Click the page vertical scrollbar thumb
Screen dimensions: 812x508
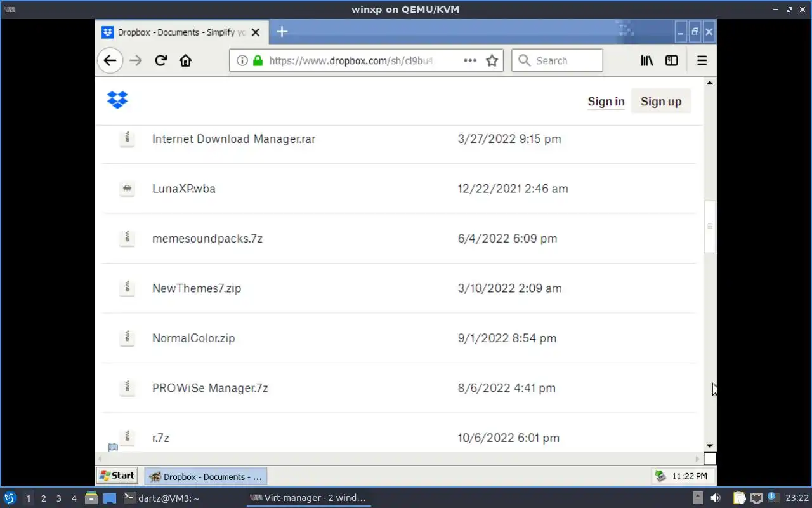pos(710,227)
